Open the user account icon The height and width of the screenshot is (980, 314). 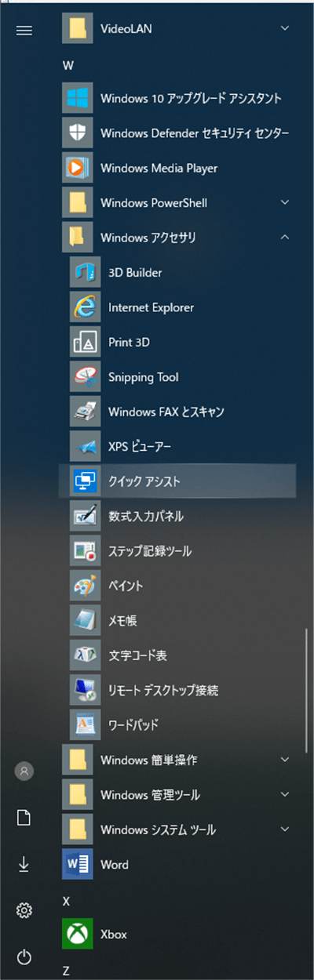[24, 771]
